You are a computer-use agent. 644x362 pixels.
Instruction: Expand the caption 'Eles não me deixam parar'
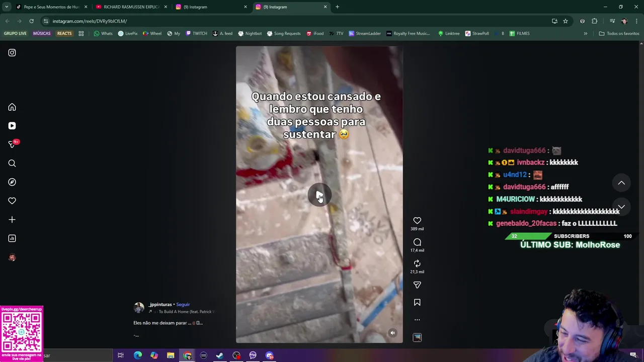pyautogui.click(x=168, y=323)
